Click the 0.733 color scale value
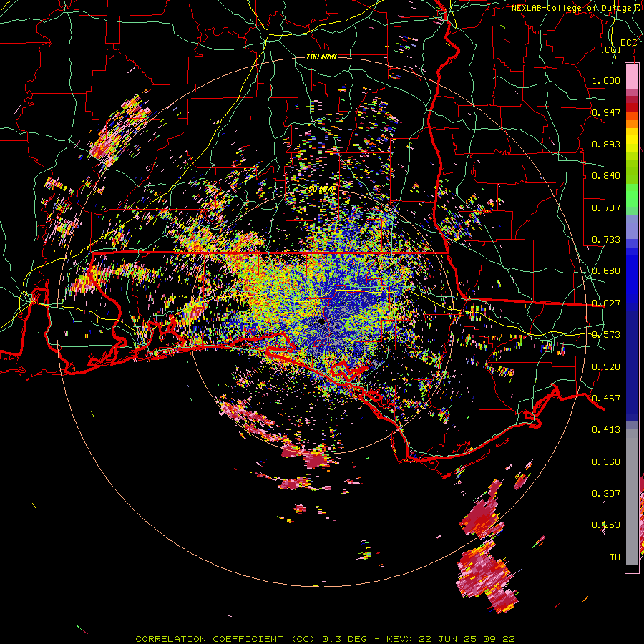The width and height of the screenshot is (644, 644). pyautogui.click(x=606, y=240)
